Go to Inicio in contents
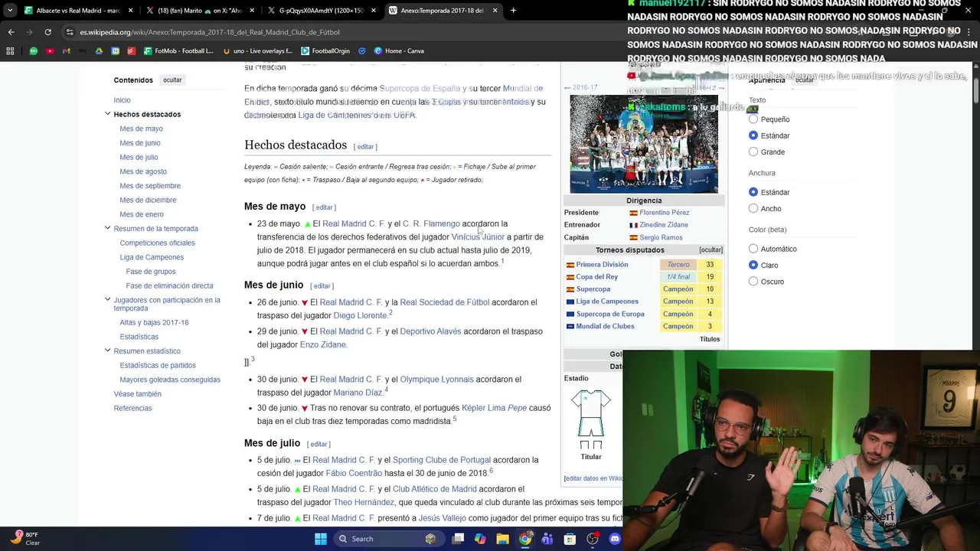The width and height of the screenshot is (980, 551). (122, 100)
